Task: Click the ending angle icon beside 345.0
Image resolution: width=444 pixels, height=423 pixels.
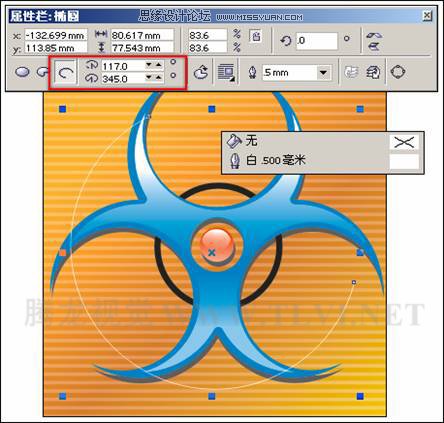Action: [x=92, y=78]
